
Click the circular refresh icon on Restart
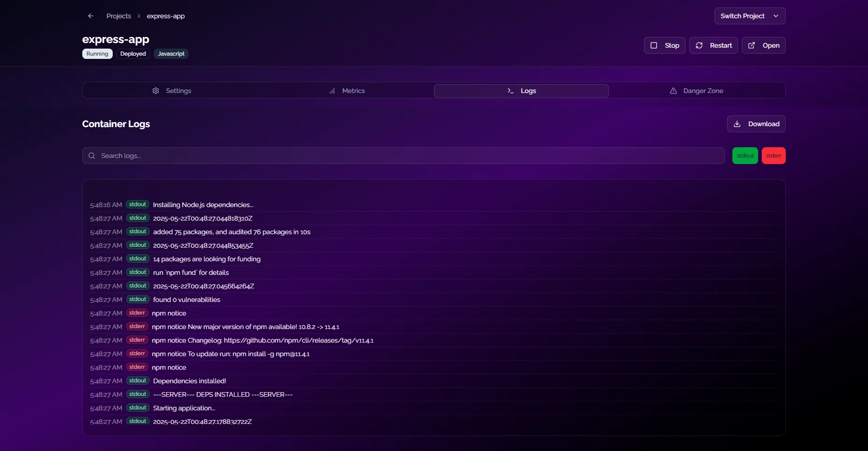click(x=699, y=45)
